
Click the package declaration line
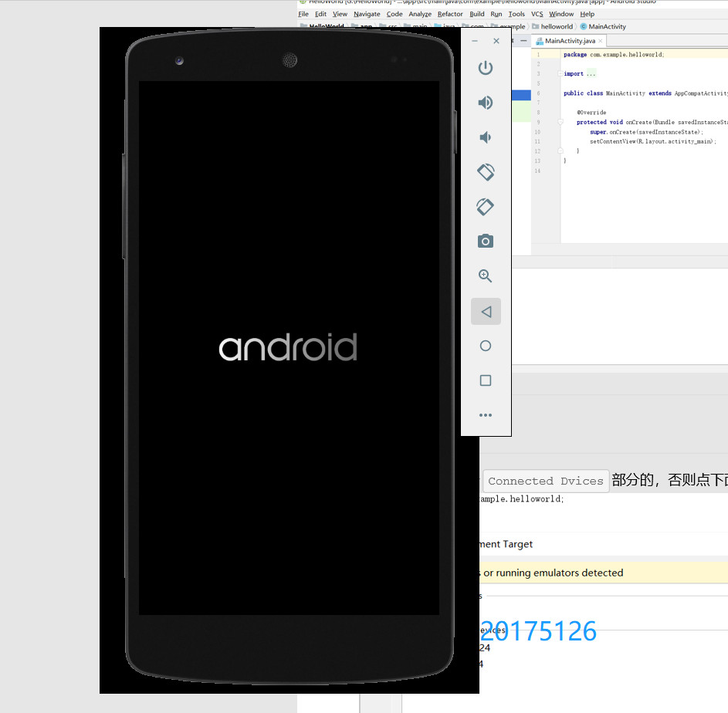click(614, 54)
